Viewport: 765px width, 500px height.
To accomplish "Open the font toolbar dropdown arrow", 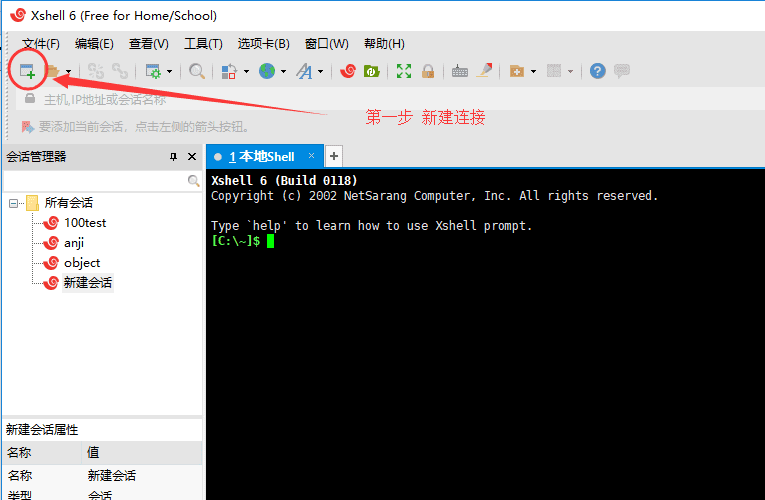I will tap(320, 72).
